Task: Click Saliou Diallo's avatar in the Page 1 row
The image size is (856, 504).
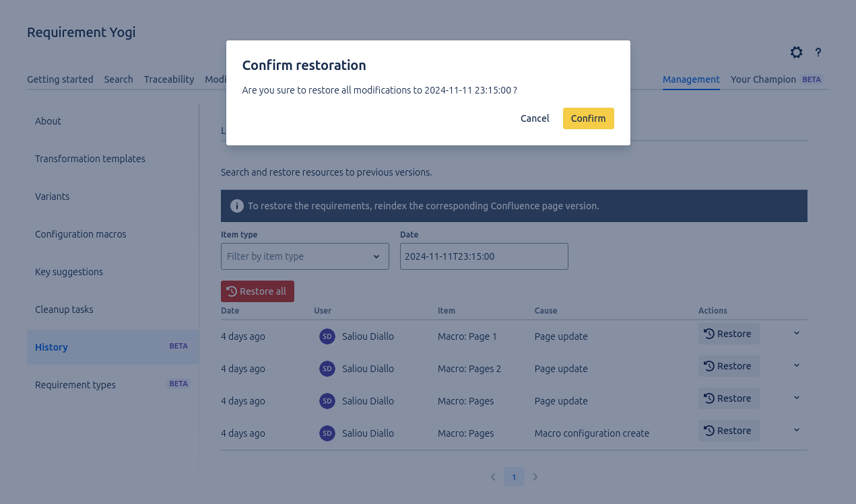Action: click(x=327, y=336)
